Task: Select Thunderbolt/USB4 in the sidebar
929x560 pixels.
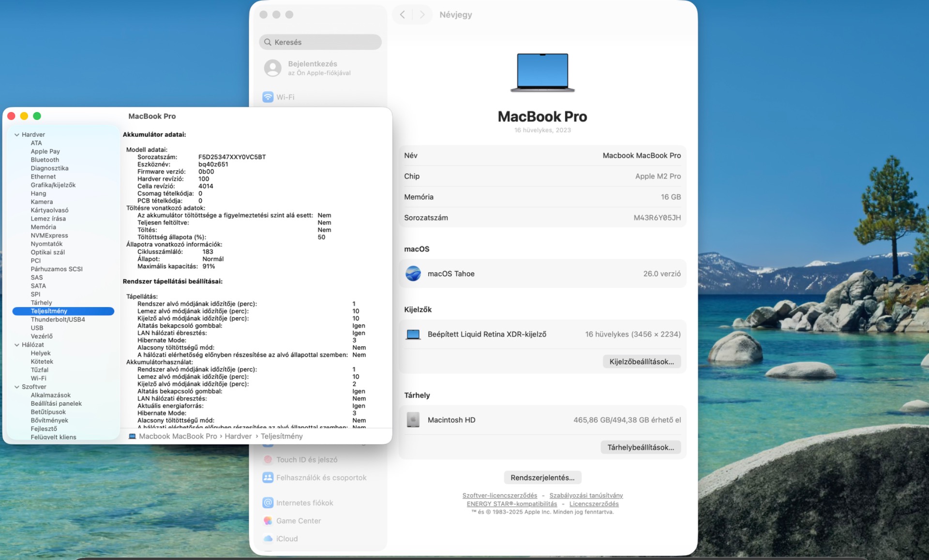Action: (58, 320)
